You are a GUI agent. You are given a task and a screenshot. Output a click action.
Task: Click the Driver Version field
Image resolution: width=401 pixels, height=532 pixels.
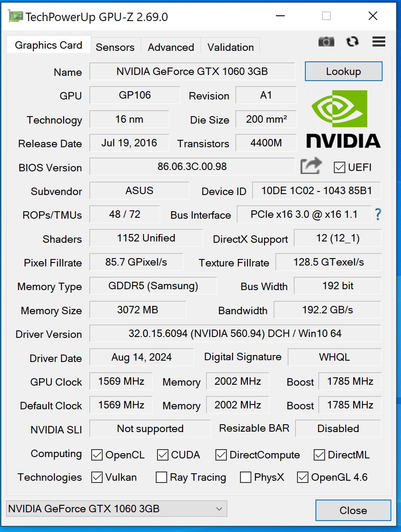coord(235,333)
